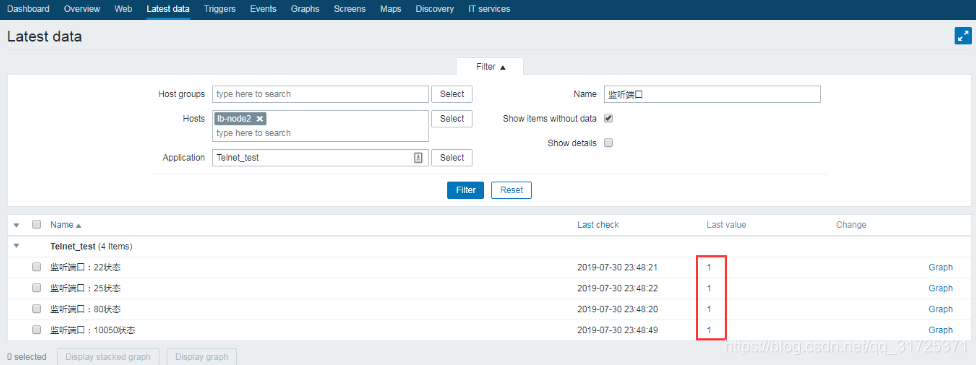Sort by Last check column
Image resolution: width=976 pixels, height=365 pixels.
pyautogui.click(x=598, y=225)
